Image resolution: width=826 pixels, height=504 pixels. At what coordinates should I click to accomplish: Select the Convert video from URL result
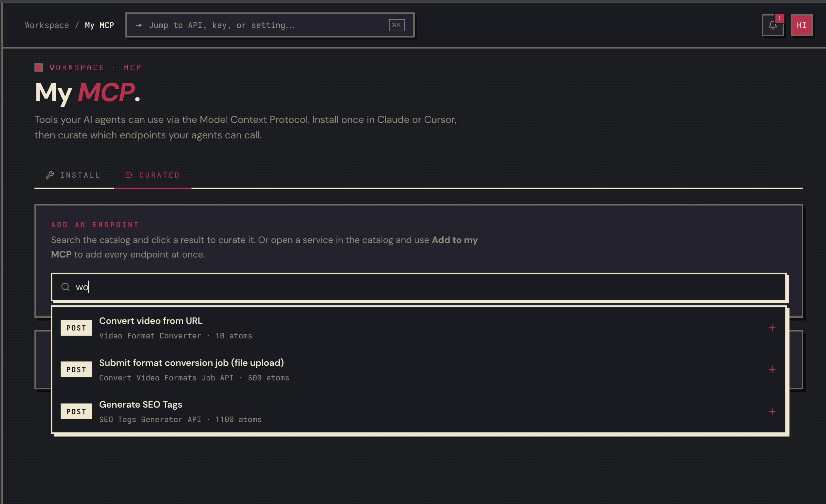click(419, 328)
